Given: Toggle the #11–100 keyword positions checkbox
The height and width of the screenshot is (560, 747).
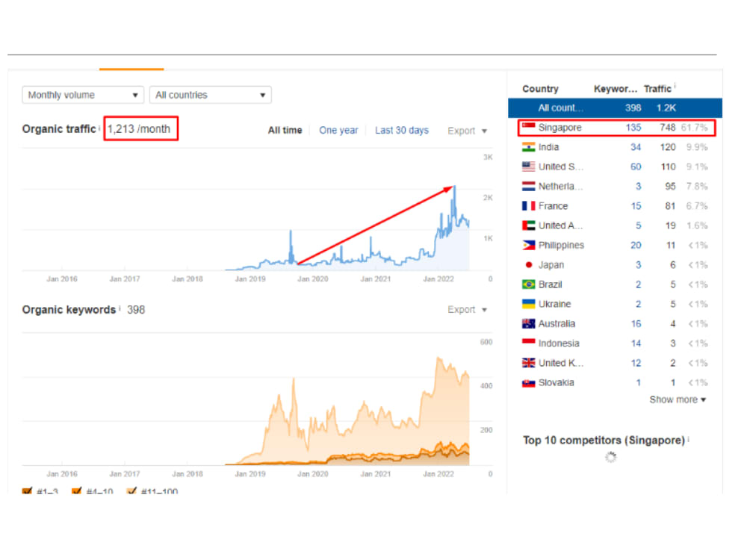Looking at the screenshot, I should (x=131, y=491).
